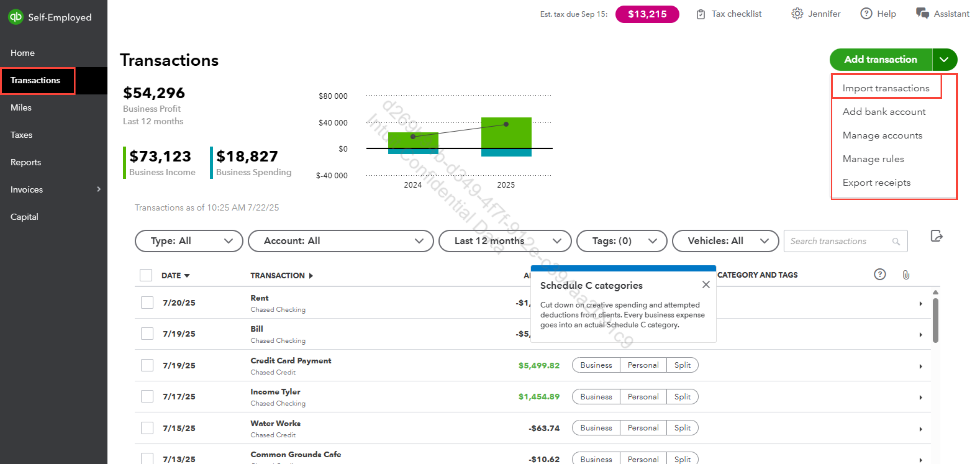Screen dimensions: 980x464
Task: Choose Manage accounts from the menu
Action: click(x=882, y=135)
